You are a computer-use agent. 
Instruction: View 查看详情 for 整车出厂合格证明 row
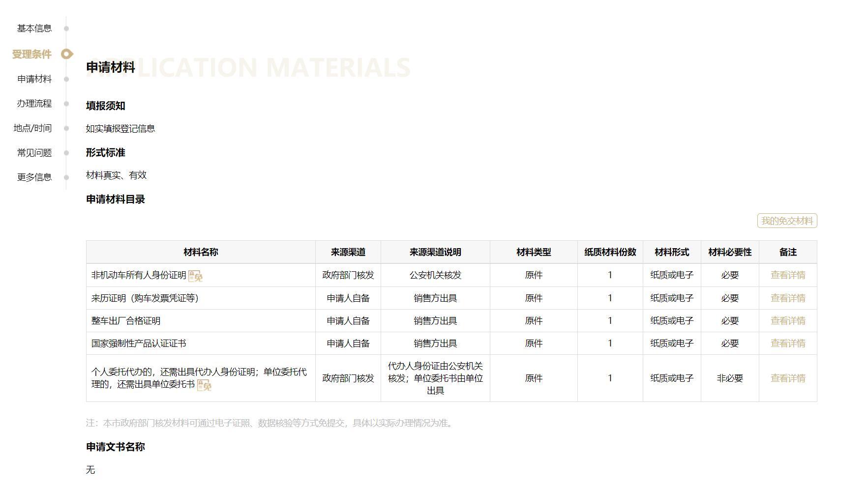pyautogui.click(x=788, y=321)
